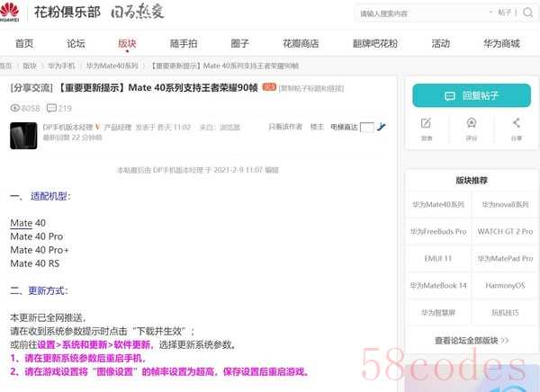The image size is (540, 392).
Task: Click the 华为Mate40系列 breadcrumb link
Action: pyautogui.click(x=112, y=66)
